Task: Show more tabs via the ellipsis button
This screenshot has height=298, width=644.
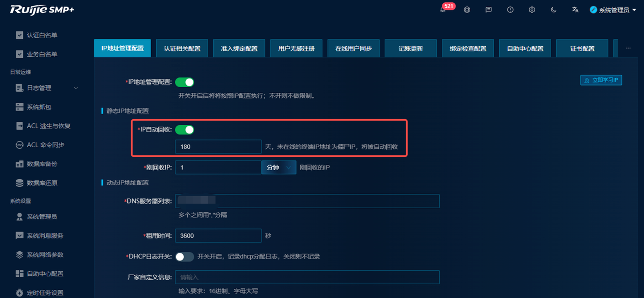Action: tap(628, 48)
